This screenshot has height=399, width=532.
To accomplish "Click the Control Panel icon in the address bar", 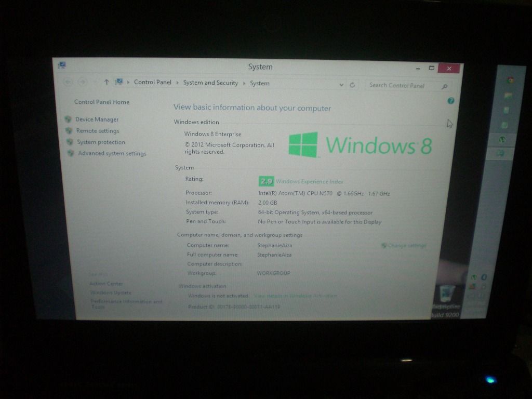I will 119,82.
